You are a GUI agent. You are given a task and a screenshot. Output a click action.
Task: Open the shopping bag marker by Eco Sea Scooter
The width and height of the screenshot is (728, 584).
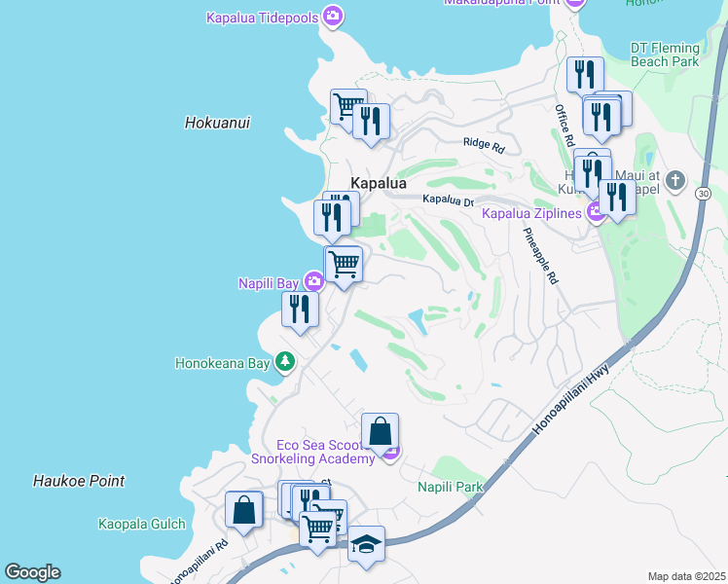click(380, 431)
